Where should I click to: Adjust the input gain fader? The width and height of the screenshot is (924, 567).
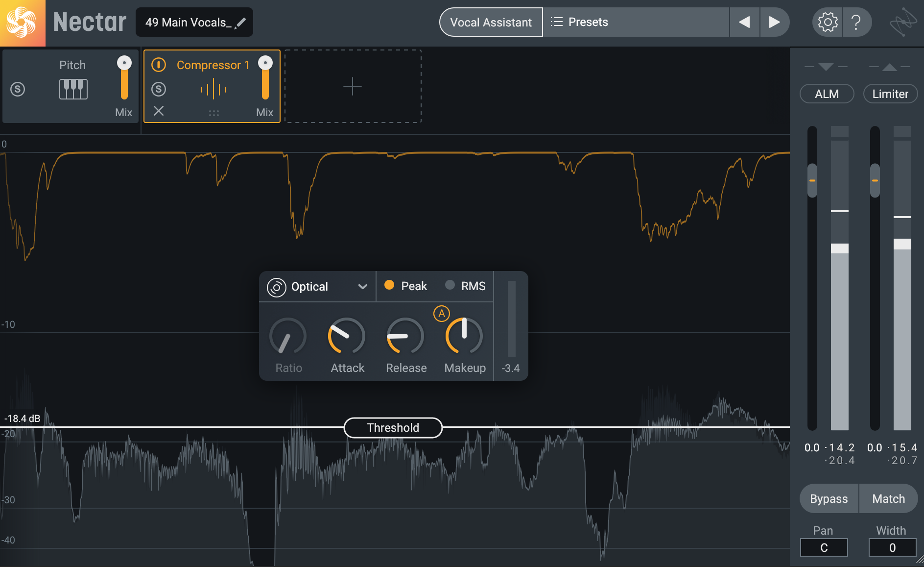[x=812, y=180]
